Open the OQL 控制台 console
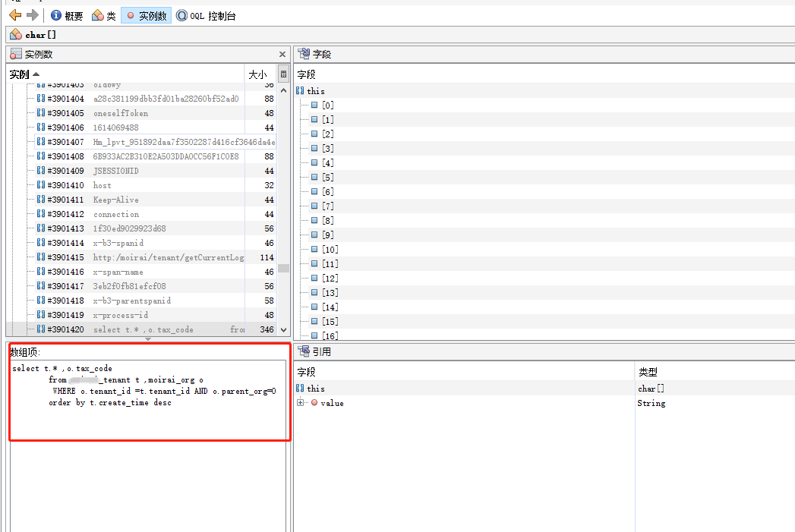Image resolution: width=795 pixels, height=532 pixels. click(x=206, y=15)
